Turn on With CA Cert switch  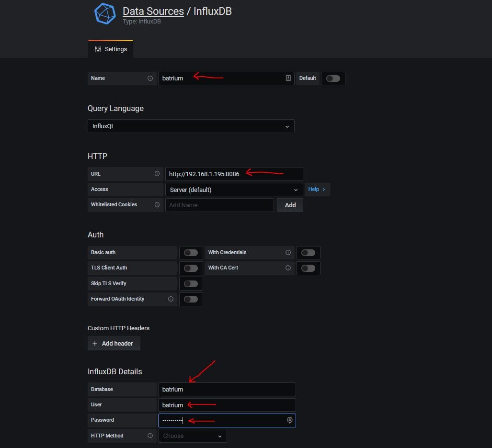point(308,268)
